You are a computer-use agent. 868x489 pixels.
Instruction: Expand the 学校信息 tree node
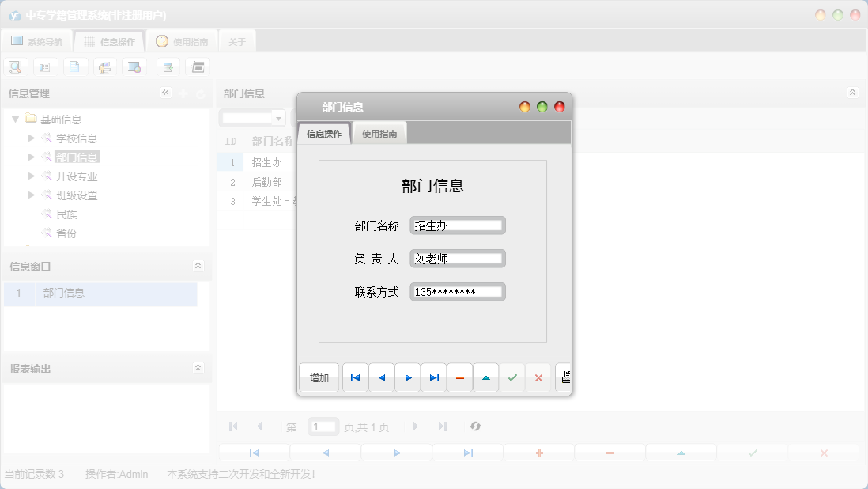tap(29, 138)
